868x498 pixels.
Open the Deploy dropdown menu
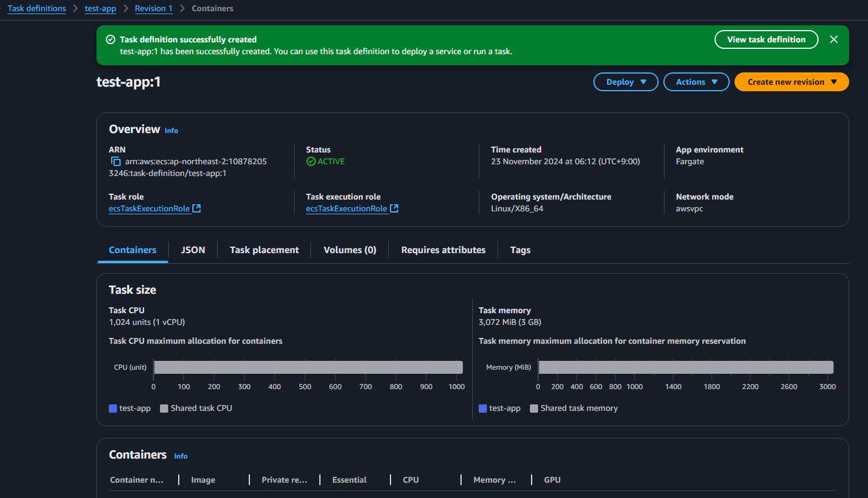[x=626, y=82]
